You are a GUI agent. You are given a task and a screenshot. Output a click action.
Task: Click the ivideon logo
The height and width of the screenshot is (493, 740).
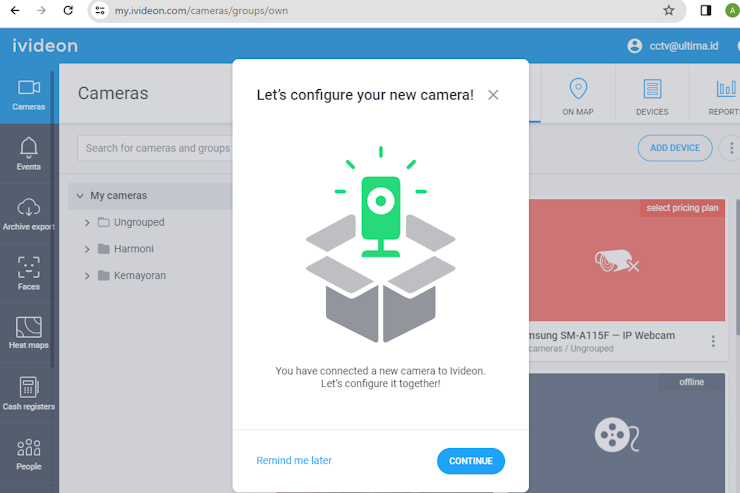(x=45, y=46)
